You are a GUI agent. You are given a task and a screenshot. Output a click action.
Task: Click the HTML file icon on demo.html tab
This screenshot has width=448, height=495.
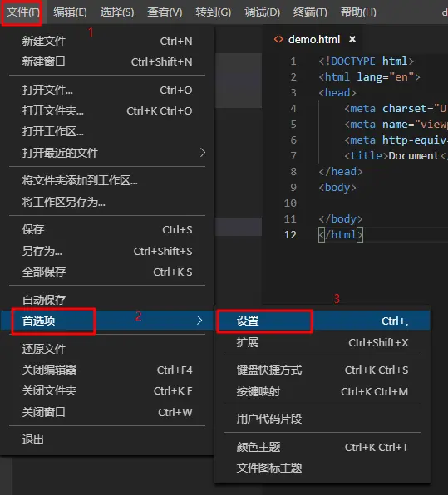(278, 39)
